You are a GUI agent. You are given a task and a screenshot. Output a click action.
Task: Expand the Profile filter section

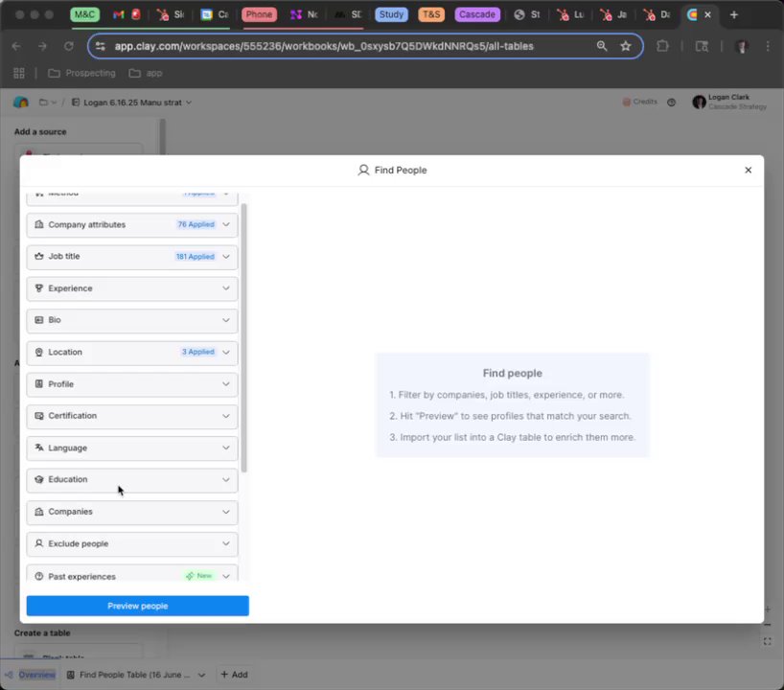(x=132, y=384)
